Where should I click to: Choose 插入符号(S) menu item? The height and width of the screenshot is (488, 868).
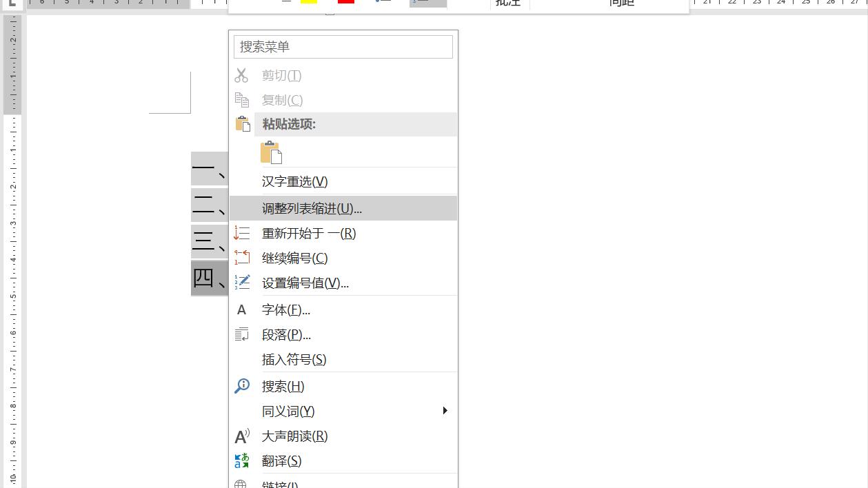[343, 359]
